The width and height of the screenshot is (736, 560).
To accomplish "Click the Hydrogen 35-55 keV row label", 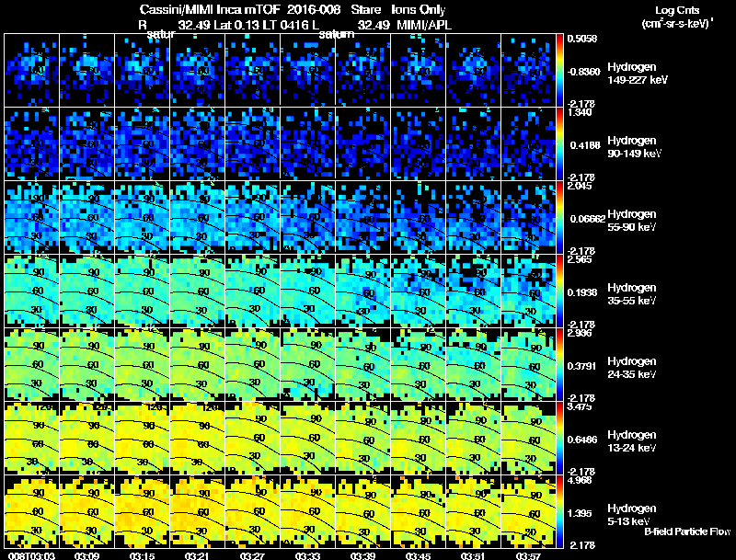I will pyautogui.click(x=632, y=294).
